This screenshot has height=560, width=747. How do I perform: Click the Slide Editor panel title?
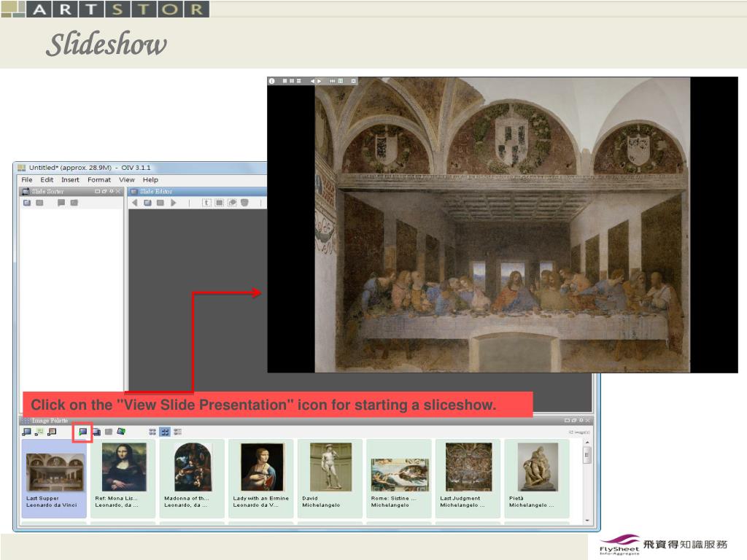point(156,192)
